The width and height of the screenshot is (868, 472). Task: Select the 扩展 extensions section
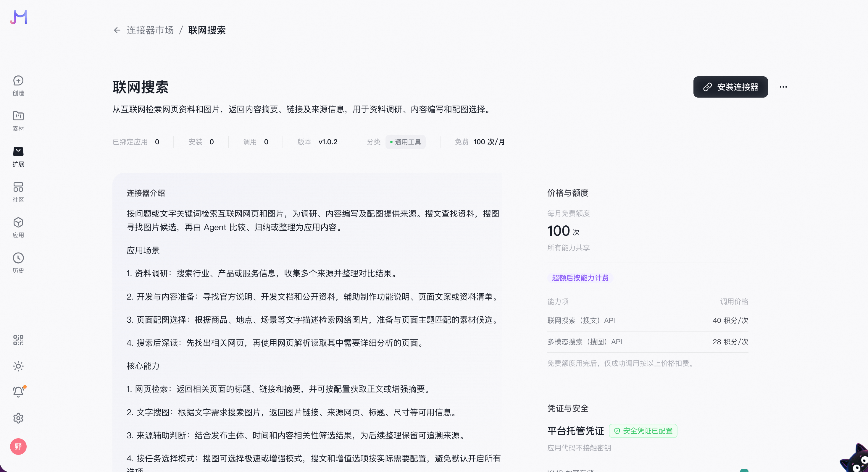18,157
